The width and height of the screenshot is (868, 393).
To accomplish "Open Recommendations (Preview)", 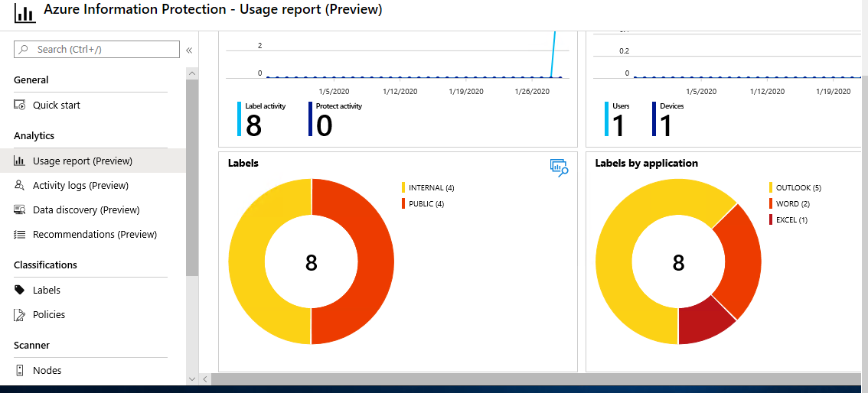I will pyautogui.click(x=95, y=235).
